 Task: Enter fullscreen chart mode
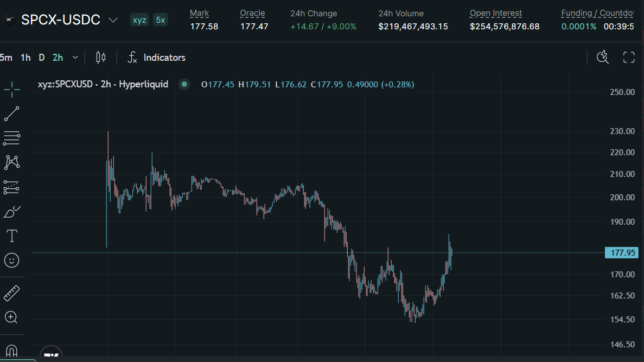(629, 57)
